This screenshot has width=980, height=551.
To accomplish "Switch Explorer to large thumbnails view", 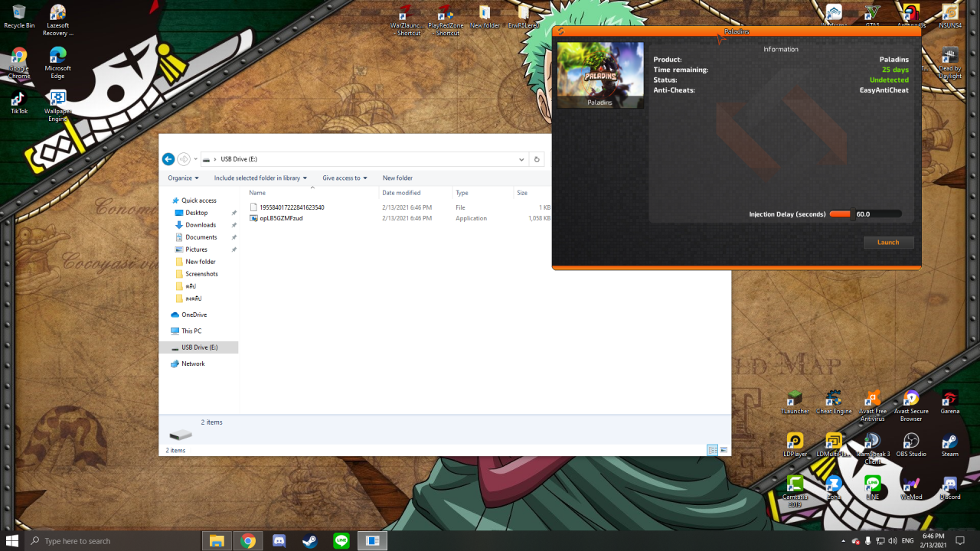I will (724, 450).
